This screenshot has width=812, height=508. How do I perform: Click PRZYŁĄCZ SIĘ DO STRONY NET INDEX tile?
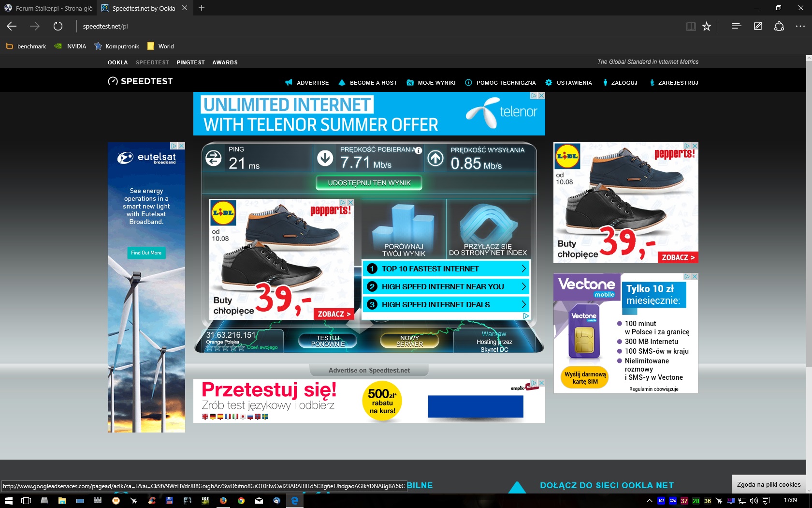(x=488, y=230)
